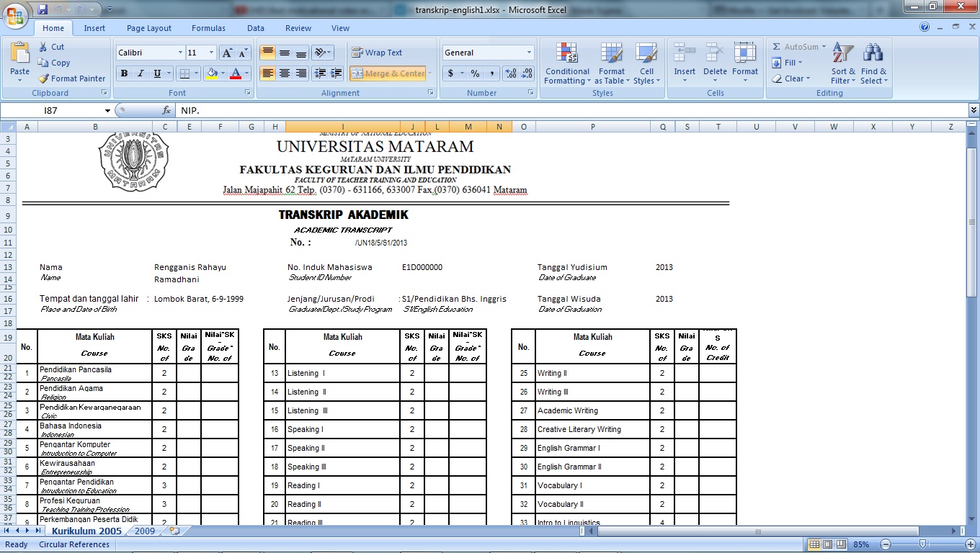The width and height of the screenshot is (980, 553).
Task: Click the Insert Function fx button
Action: pyautogui.click(x=166, y=111)
